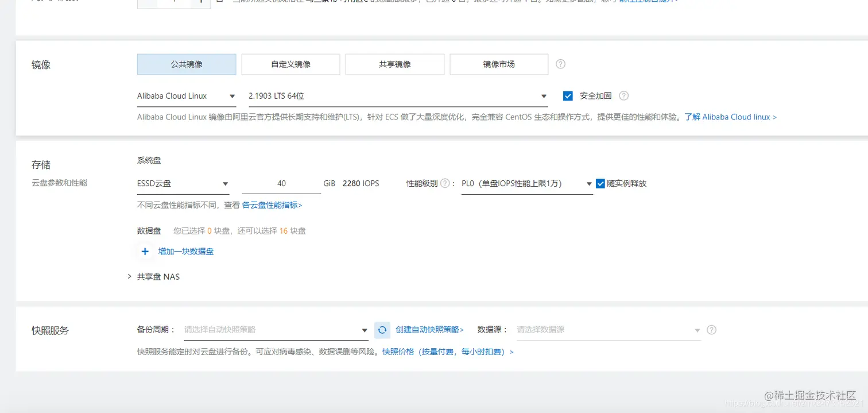Switch to the 镜像市场 tab
868x413 pixels.
tap(498, 64)
